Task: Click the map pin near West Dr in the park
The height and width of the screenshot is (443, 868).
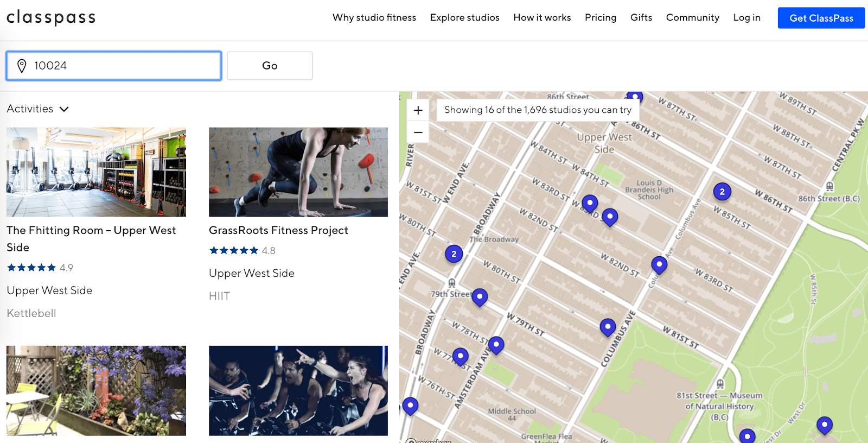Action: pyautogui.click(x=824, y=425)
